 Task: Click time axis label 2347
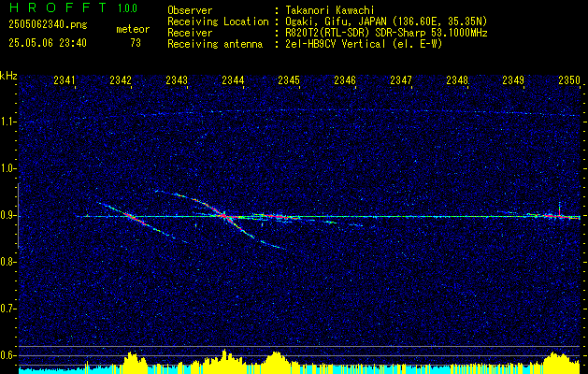pos(401,80)
